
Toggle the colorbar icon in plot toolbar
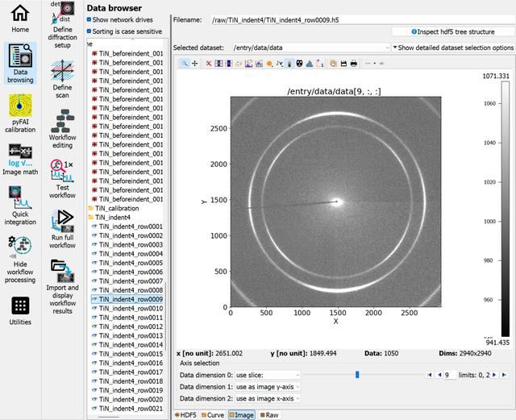[x=289, y=63]
